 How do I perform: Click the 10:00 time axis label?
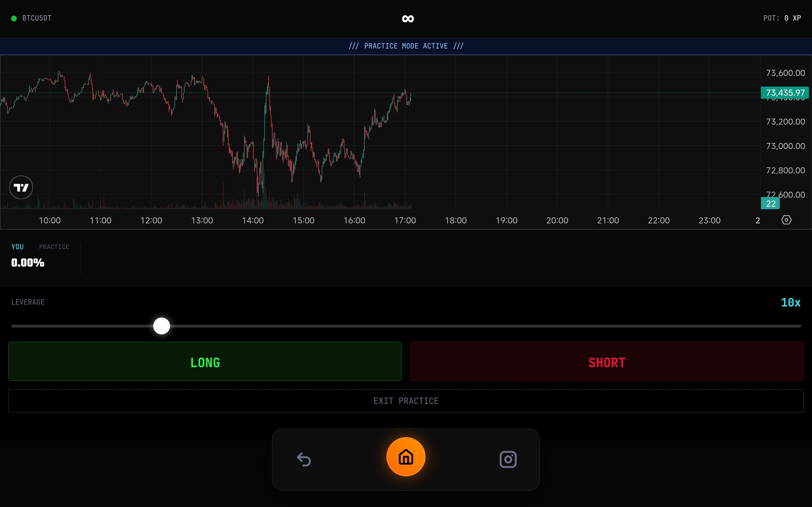click(49, 221)
